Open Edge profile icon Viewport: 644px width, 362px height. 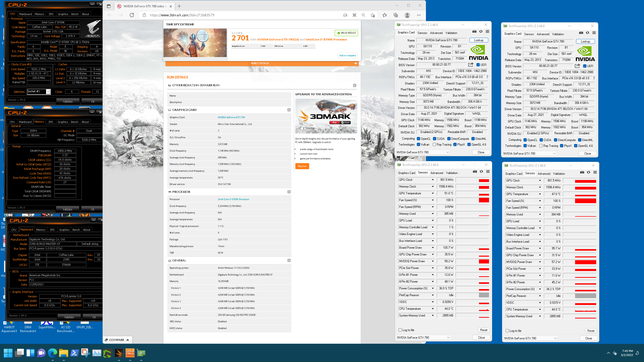click(x=407, y=15)
